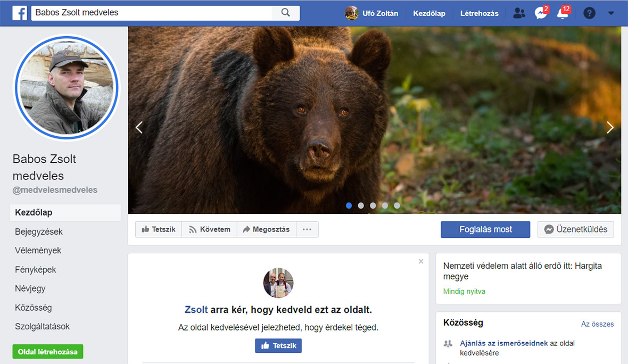
Task: Toggle Követem follow button
Action: (210, 229)
